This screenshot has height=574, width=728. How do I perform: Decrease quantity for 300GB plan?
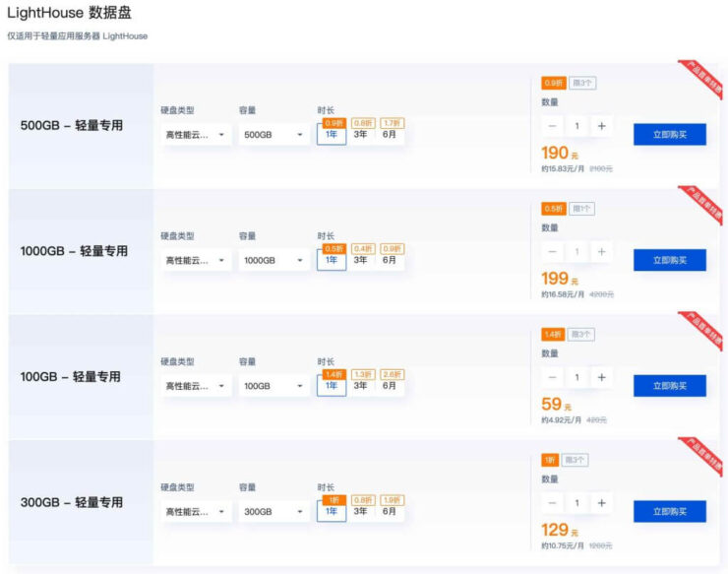pos(553,502)
